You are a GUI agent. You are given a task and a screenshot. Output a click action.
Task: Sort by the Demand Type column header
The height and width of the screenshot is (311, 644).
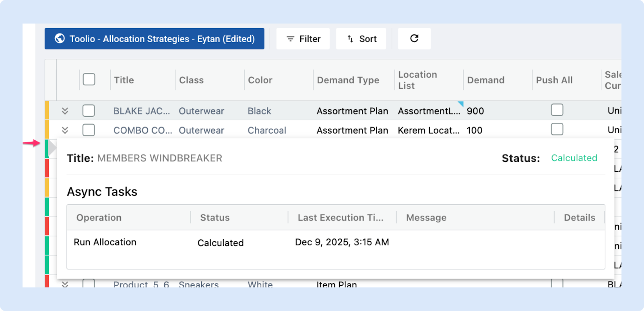pyautogui.click(x=348, y=80)
